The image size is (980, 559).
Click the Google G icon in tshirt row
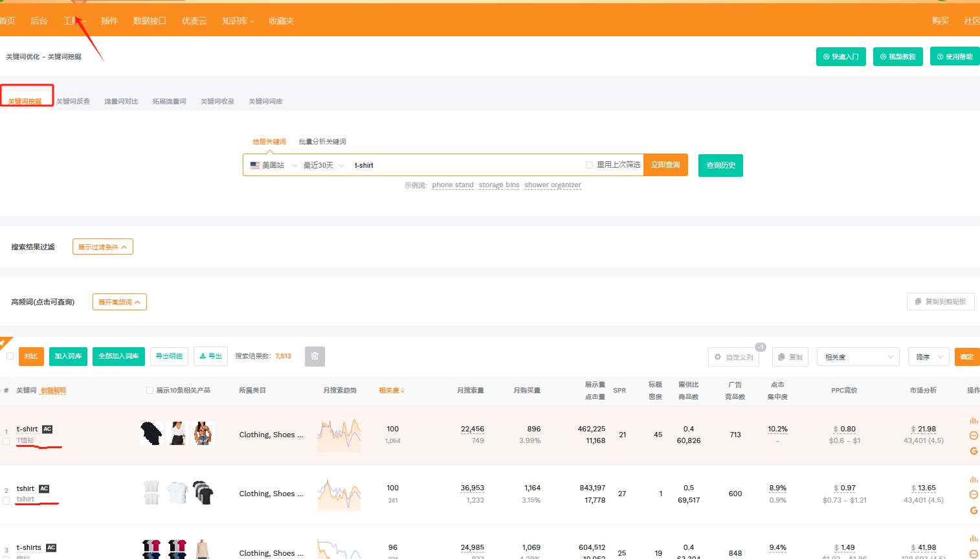(x=974, y=510)
